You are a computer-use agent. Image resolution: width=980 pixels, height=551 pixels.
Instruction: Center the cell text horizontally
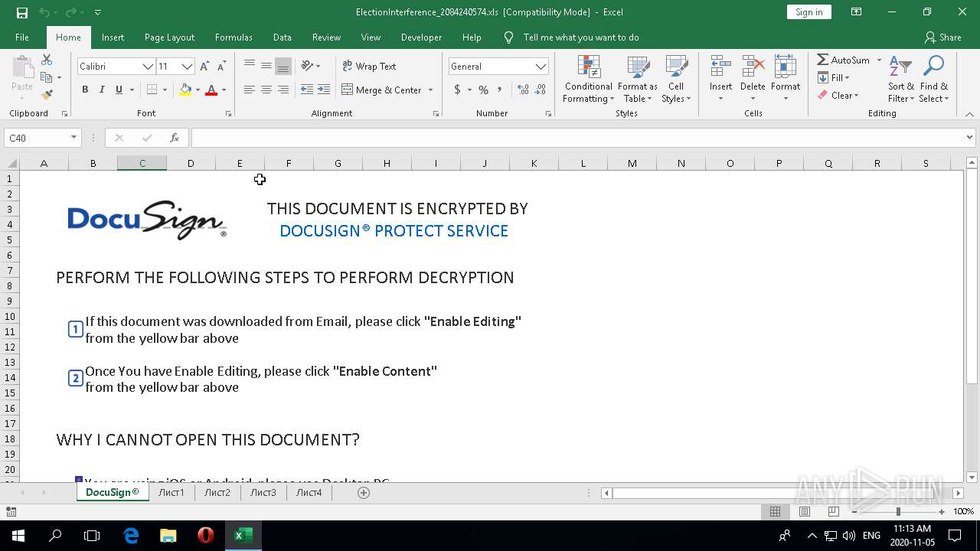coord(266,90)
